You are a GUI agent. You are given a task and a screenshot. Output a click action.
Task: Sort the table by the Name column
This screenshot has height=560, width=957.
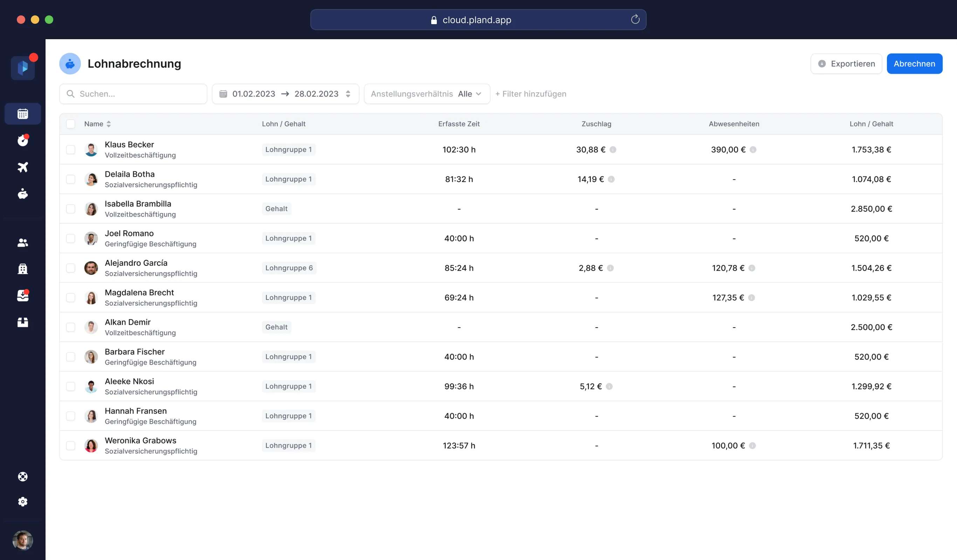(x=98, y=124)
